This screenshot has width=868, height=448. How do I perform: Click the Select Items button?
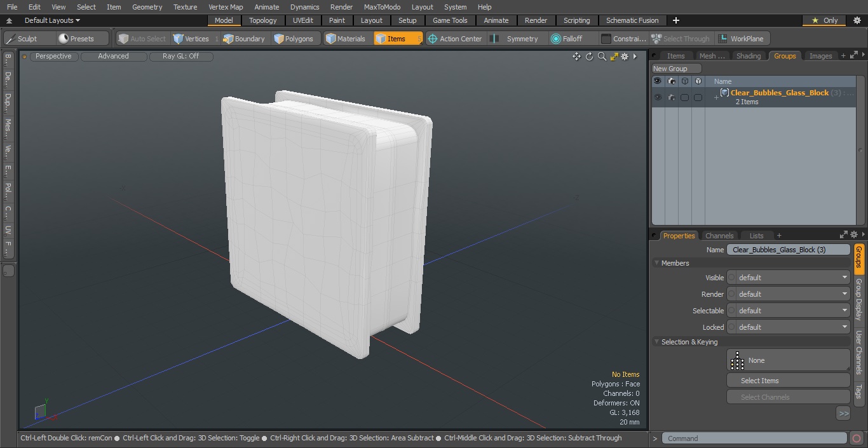(789, 381)
